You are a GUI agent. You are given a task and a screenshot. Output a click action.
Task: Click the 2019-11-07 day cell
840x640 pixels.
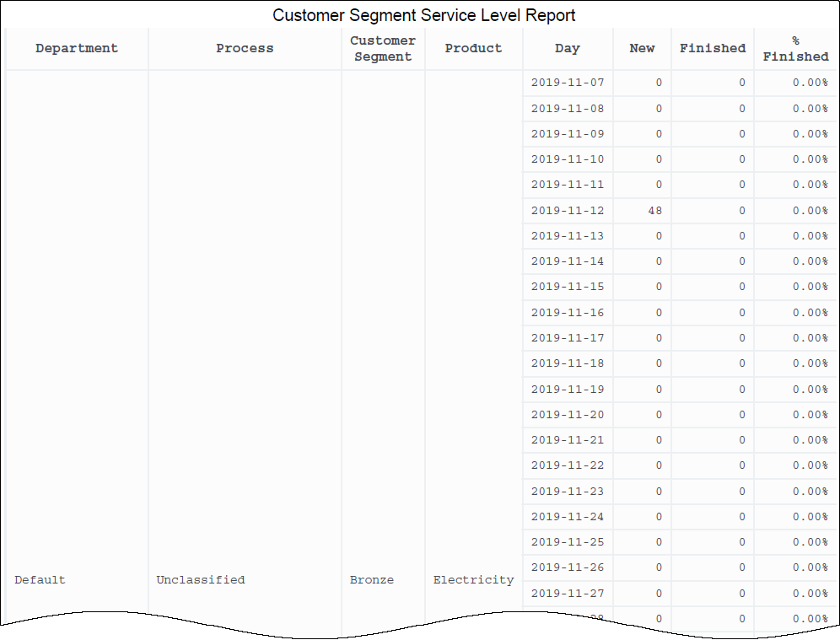coord(568,83)
